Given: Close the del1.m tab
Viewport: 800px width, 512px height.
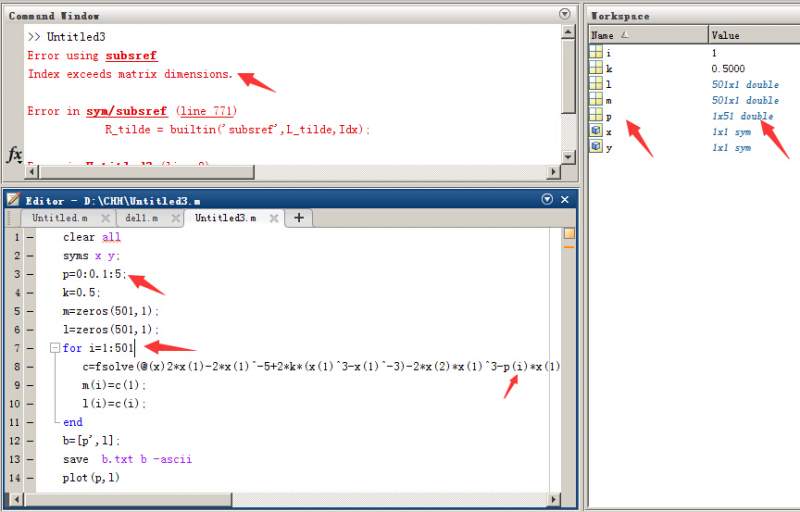Looking at the screenshot, I should coord(176,218).
